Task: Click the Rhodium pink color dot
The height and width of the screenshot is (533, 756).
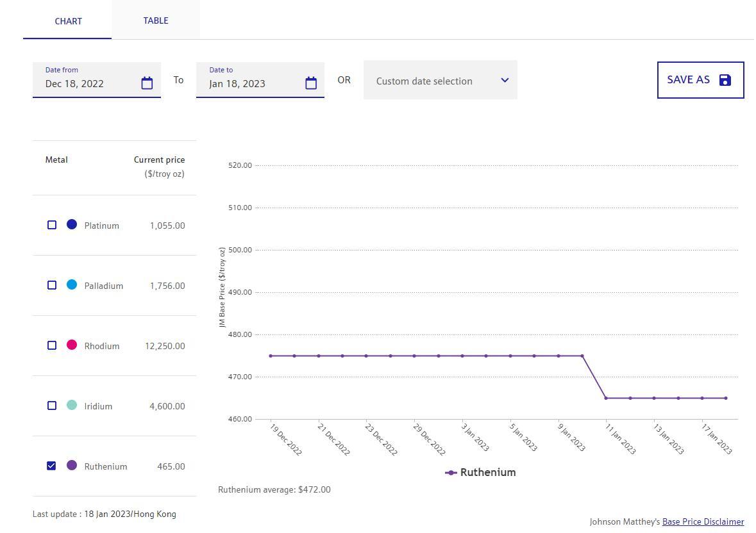Action: point(72,345)
